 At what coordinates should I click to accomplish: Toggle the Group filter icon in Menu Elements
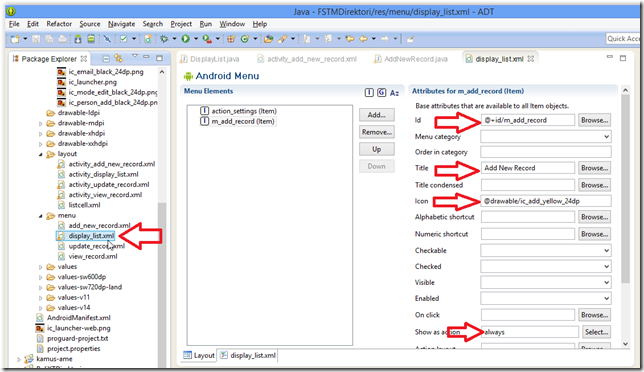382,92
